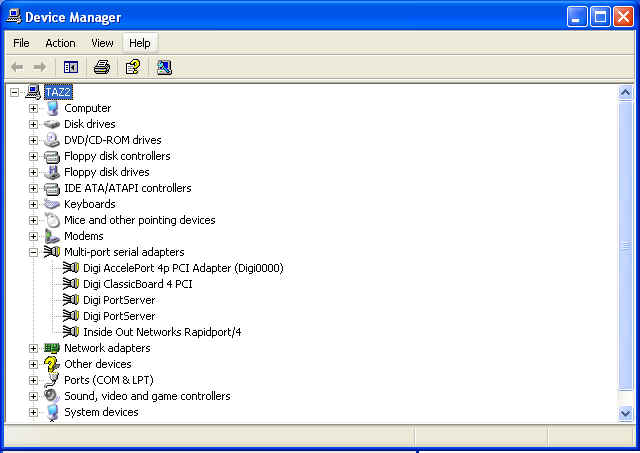Expand the System devices node
The image size is (640, 453).
pyautogui.click(x=33, y=412)
